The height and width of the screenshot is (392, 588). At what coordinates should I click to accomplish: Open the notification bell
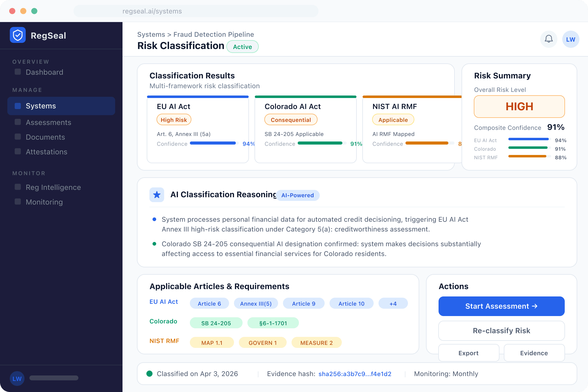pos(548,39)
